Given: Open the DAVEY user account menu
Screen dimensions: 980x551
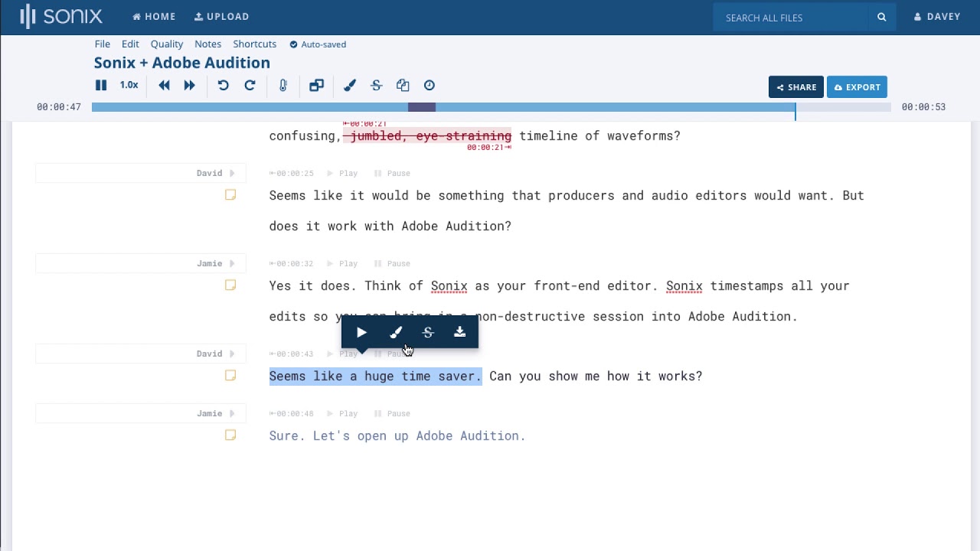Looking at the screenshot, I should tap(937, 17).
